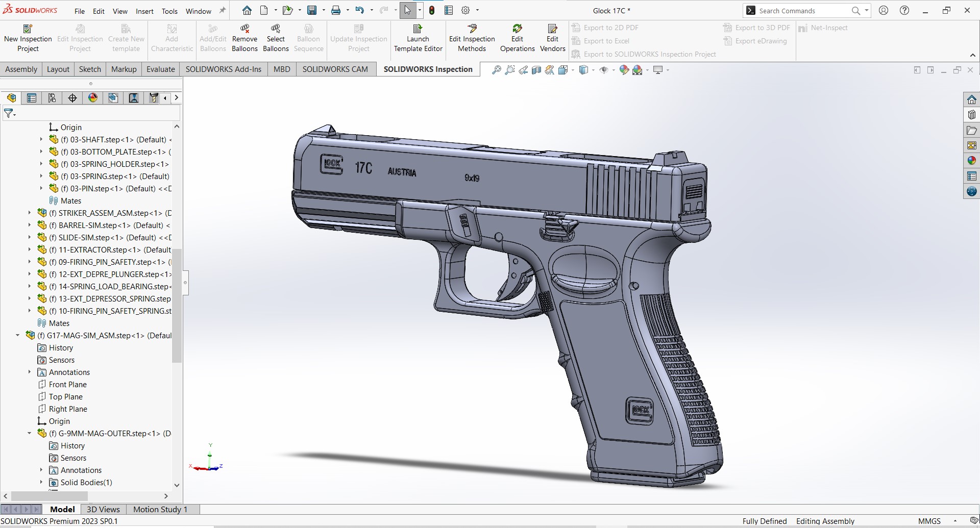
Task: Click Edit Inspection Methods button
Action: point(472,38)
